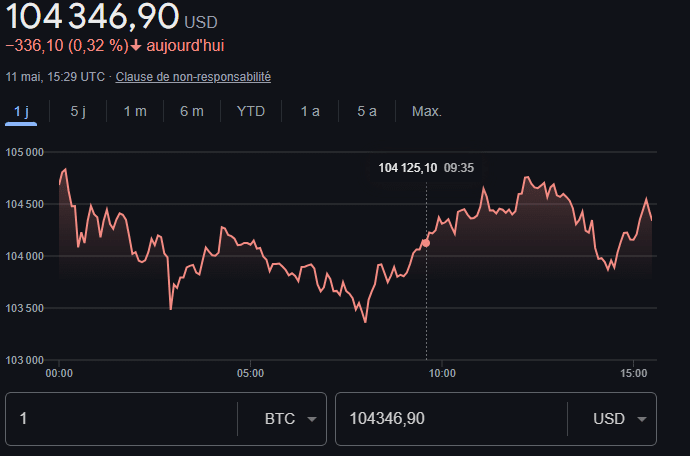Select the 6 m time range tab
Viewport: 690px width, 456px height.
tap(192, 111)
